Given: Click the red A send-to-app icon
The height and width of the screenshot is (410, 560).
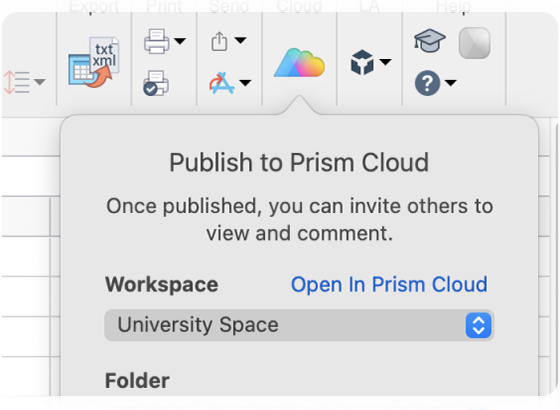Looking at the screenshot, I should coord(222,83).
